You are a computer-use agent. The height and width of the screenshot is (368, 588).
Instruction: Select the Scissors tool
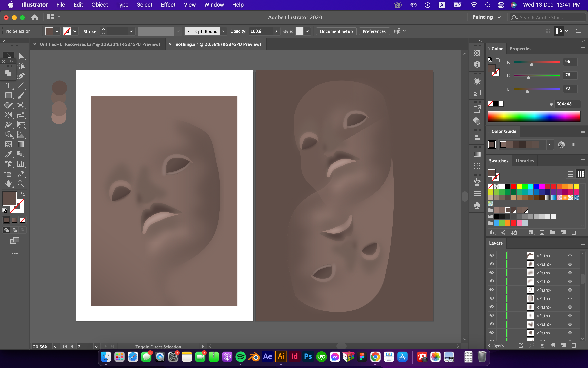pyautogui.click(x=21, y=105)
